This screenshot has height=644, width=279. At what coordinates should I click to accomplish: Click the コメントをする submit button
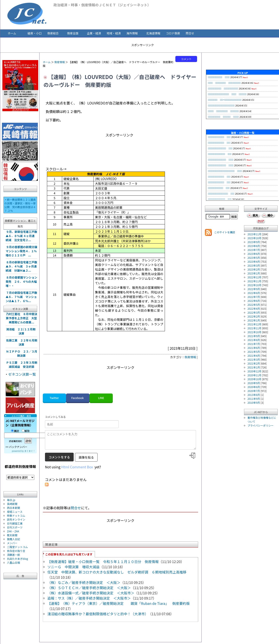click(x=59, y=457)
